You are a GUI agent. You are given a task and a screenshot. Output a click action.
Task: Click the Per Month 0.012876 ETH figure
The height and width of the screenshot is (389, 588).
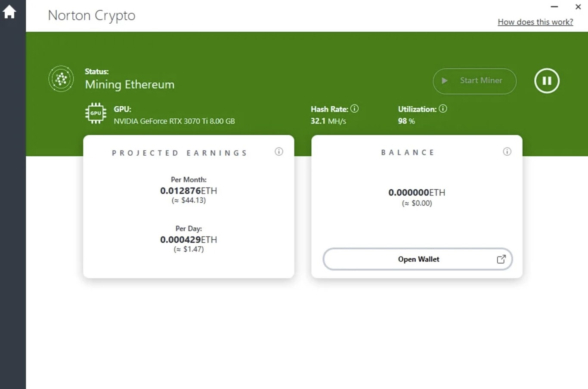[x=189, y=191]
